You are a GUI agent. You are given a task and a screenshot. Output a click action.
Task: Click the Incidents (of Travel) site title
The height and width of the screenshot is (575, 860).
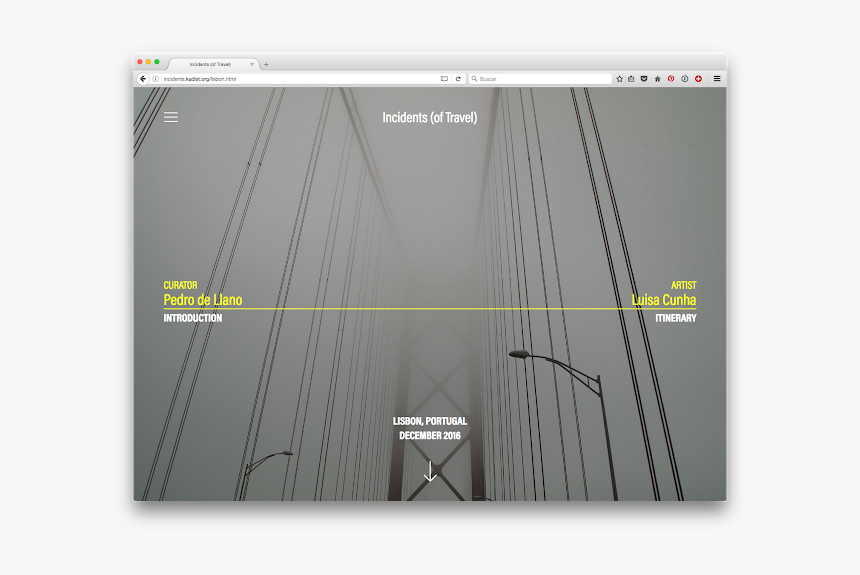pos(429,117)
